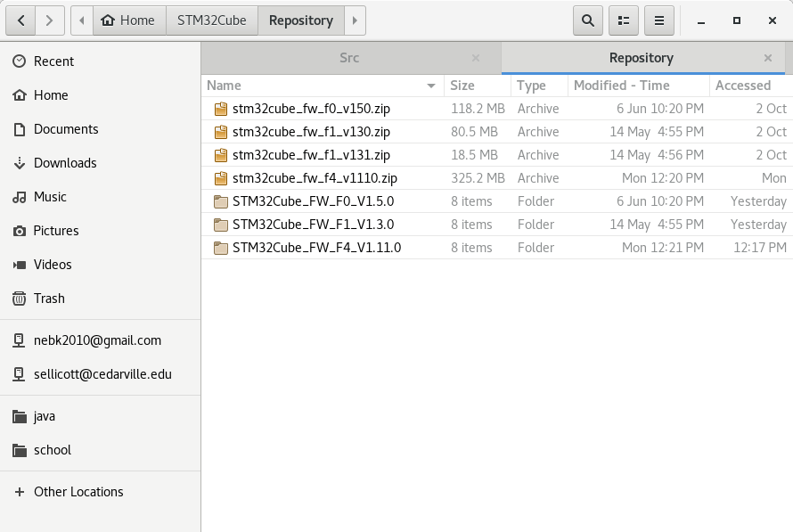Click the 18.5 MB size cell
Viewport: 793px width, 532px height.
tap(474, 155)
